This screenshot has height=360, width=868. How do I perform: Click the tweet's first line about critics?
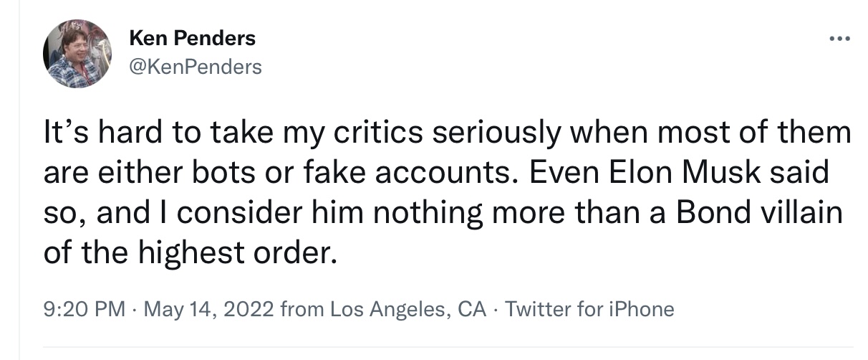tap(448, 134)
